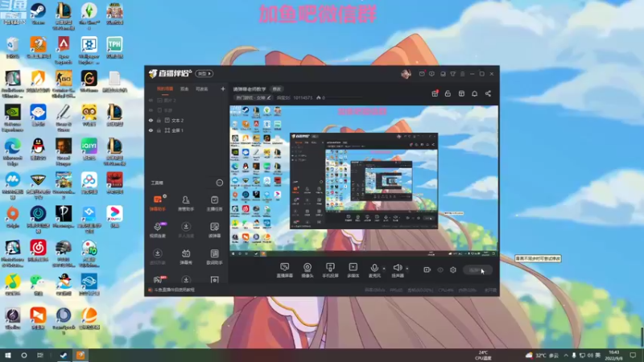
Task: Click the microphone icon in bottom bar
Action: click(x=374, y=269)
